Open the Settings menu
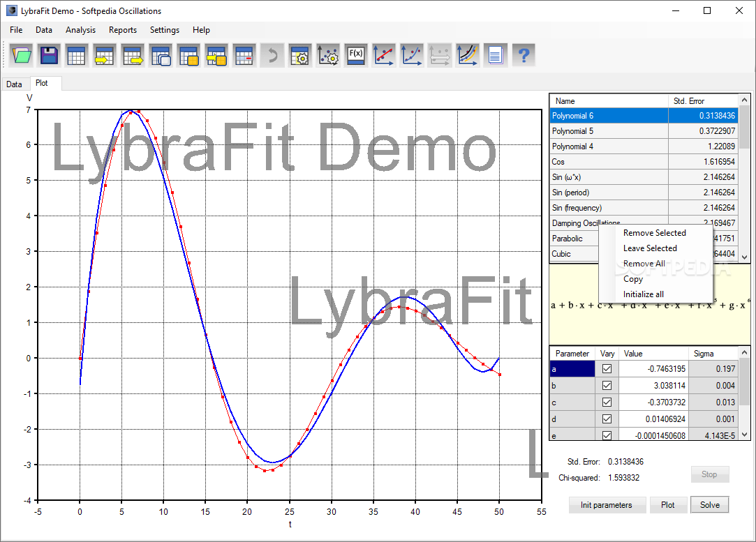756x542 pixels. click(x=165, y=30)
